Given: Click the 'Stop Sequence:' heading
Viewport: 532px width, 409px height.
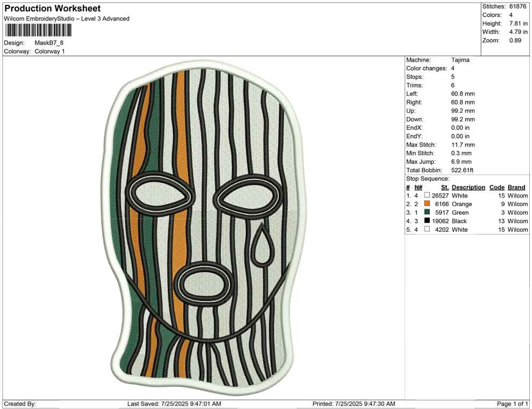Looking at the screenshot, I should pyautogui.click(x=428, y=179).
